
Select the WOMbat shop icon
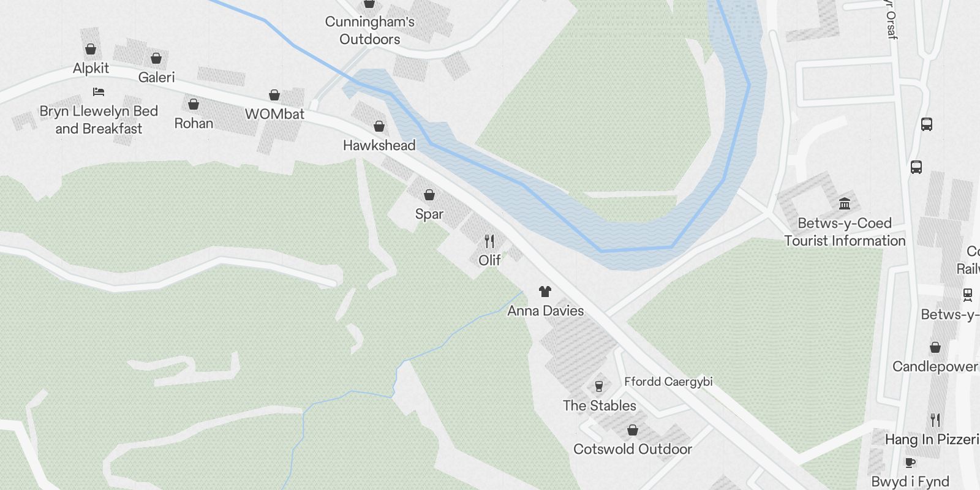[x=274, y=95]
